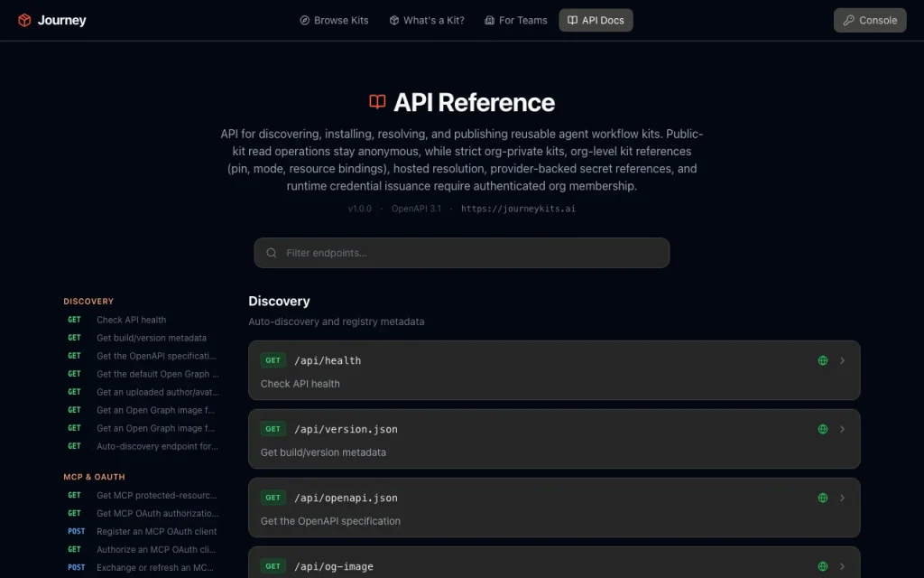This screenshot has width=924, height=578.
Task: Click the globe icon on /api/version.json row
Action: click(823, 429)
